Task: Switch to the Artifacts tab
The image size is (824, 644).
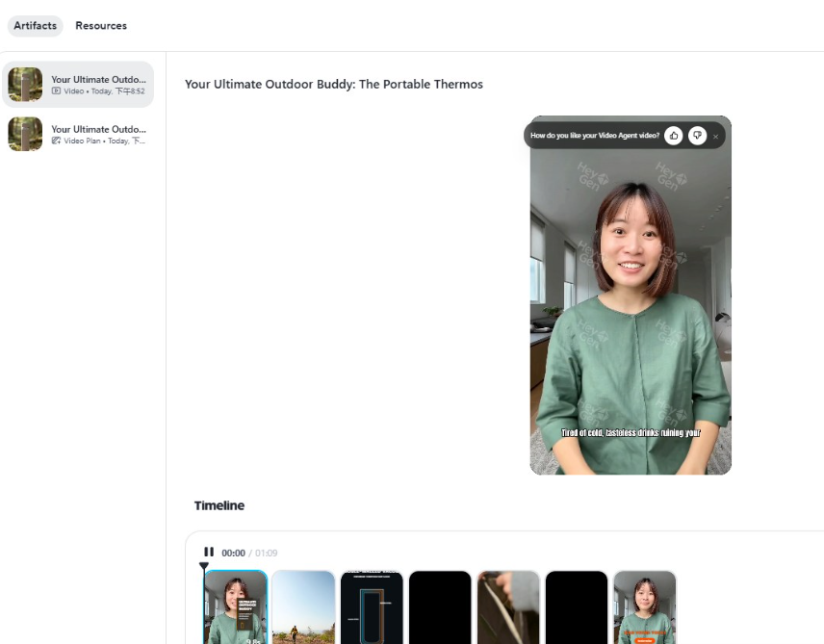Action: 36,26
